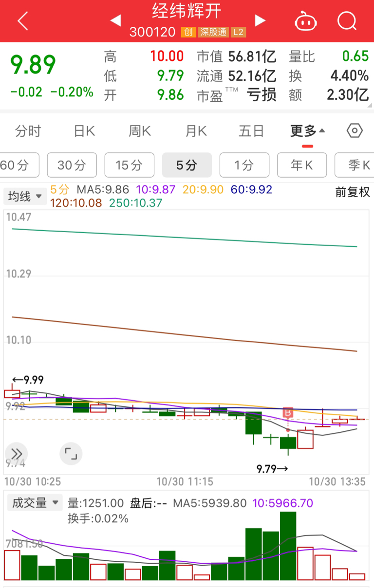This screenshot has height=588, width=374.
Task: Tap the tallest green volume bar
Action: [x=288, y=546]
